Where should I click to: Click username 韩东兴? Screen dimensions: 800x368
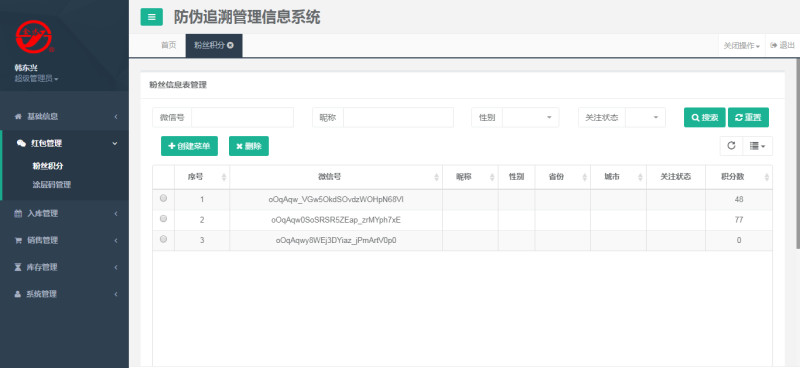[x=26, y=67]
